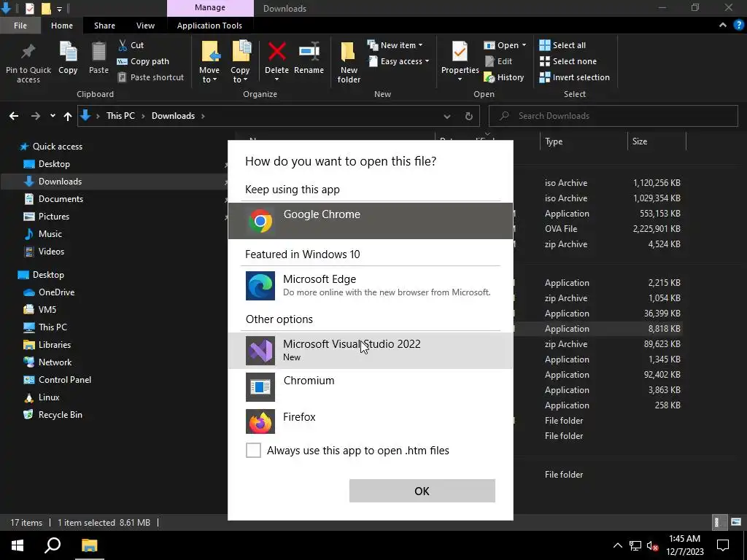747x560 pixels.
Task: Click OK in open-with dialog
Action: [422, 491]
